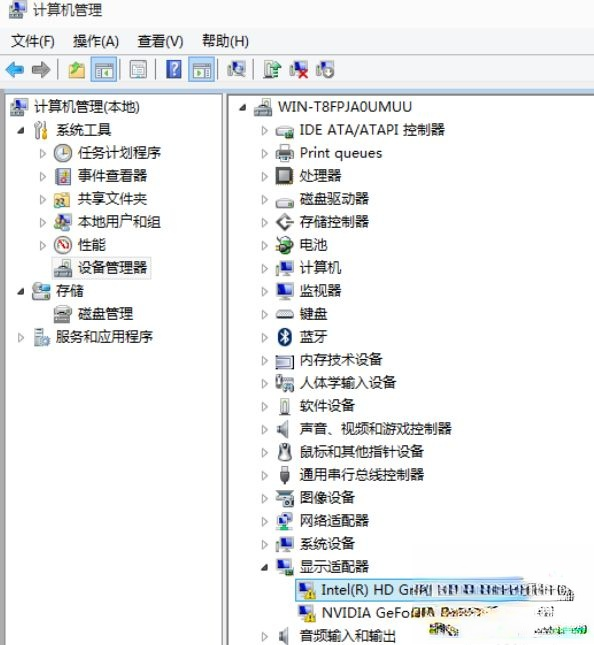Select the 监视器 monitor icon
The height and width of the screenshot is (645, 594).
284,291
